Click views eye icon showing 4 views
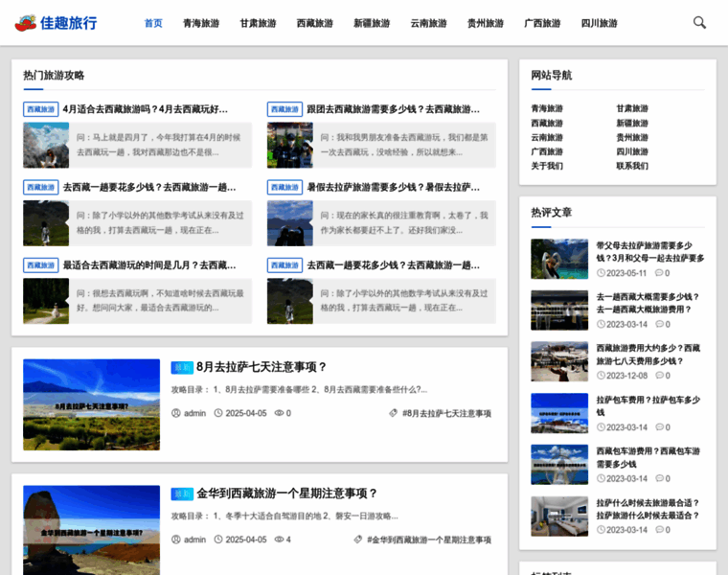 279,540
